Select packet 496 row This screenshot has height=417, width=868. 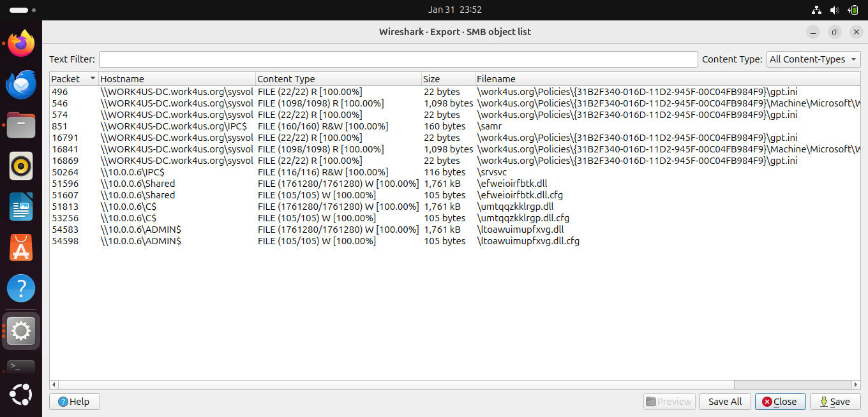coord(455,92)
